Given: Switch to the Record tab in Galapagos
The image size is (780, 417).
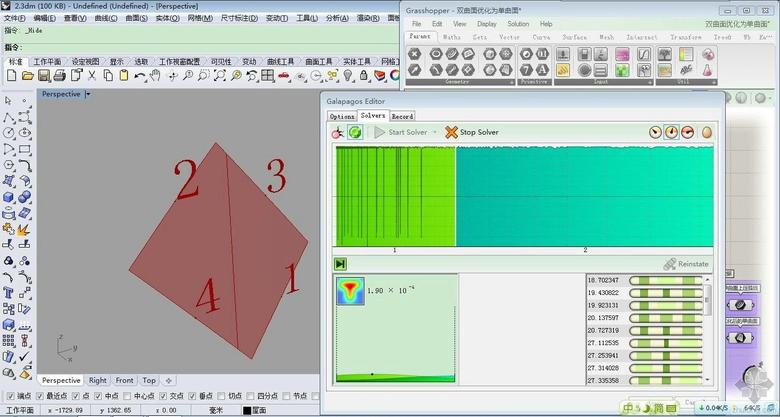Looking at the screenshot, I should (x=402, y=116).
